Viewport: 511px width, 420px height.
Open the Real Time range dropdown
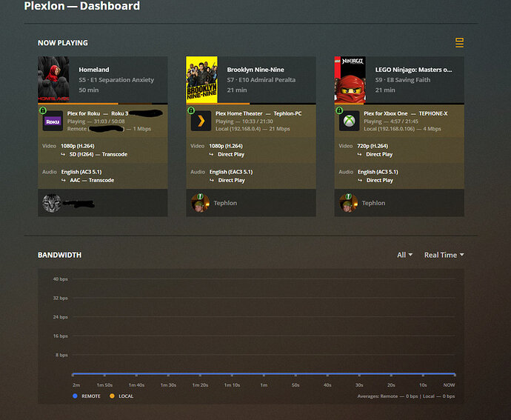point(444,255)
